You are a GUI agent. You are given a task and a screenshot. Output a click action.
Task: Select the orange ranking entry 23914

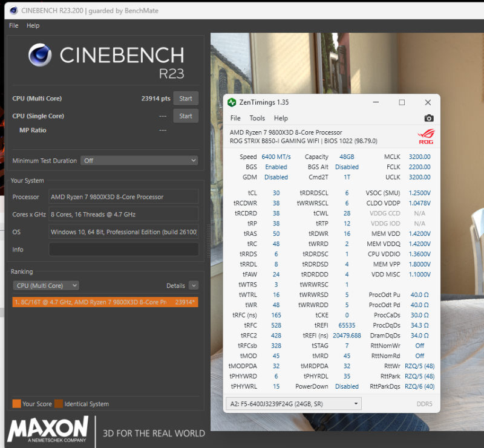click(105, 302)
